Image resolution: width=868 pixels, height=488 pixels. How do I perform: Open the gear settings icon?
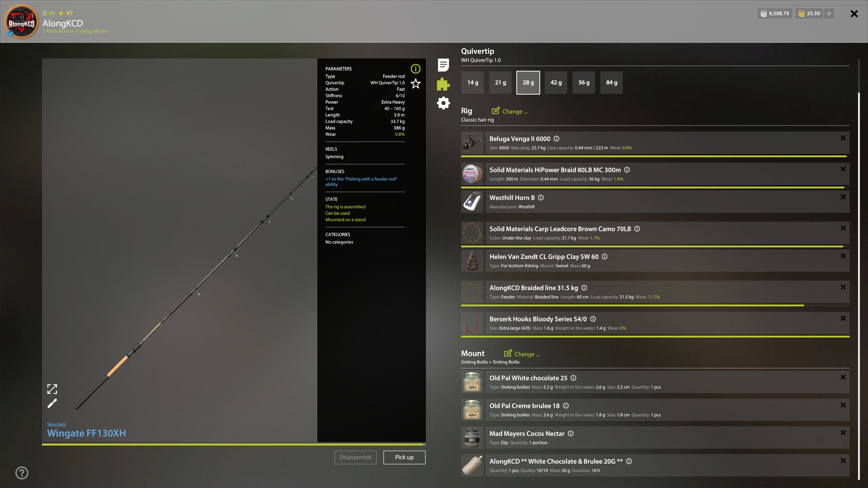pos(443,103)
